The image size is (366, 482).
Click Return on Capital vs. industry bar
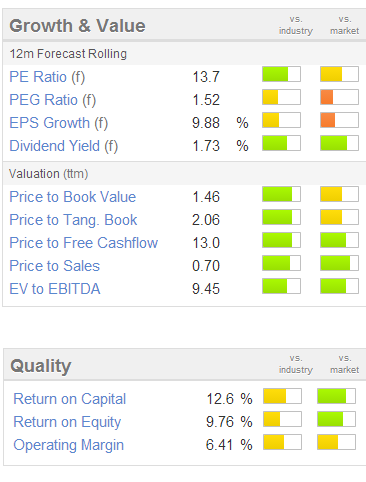coord(282,396)
